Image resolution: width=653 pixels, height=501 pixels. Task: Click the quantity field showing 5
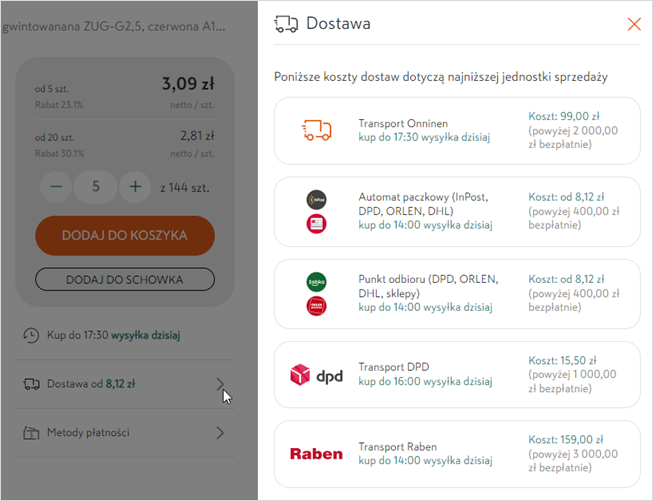pos(95,187)
